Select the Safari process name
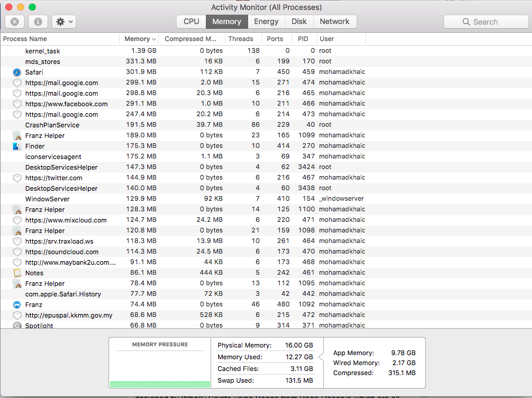 click(34, 72)
